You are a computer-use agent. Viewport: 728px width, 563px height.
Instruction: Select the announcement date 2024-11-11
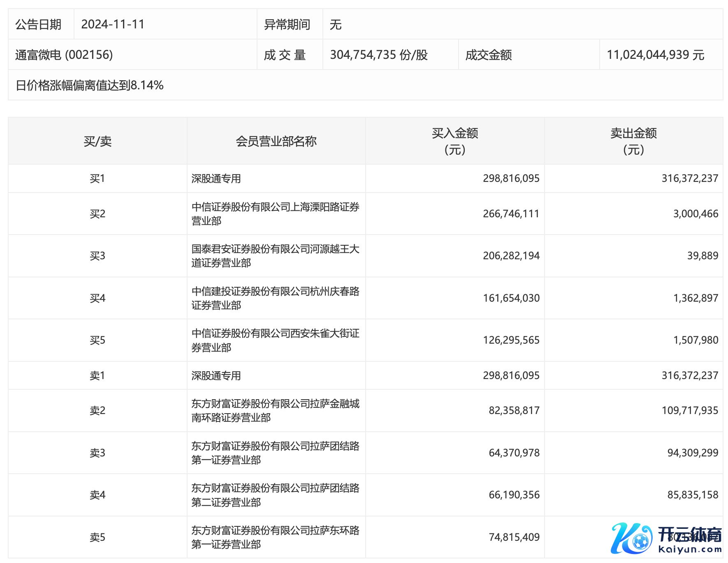pos(113,24)
